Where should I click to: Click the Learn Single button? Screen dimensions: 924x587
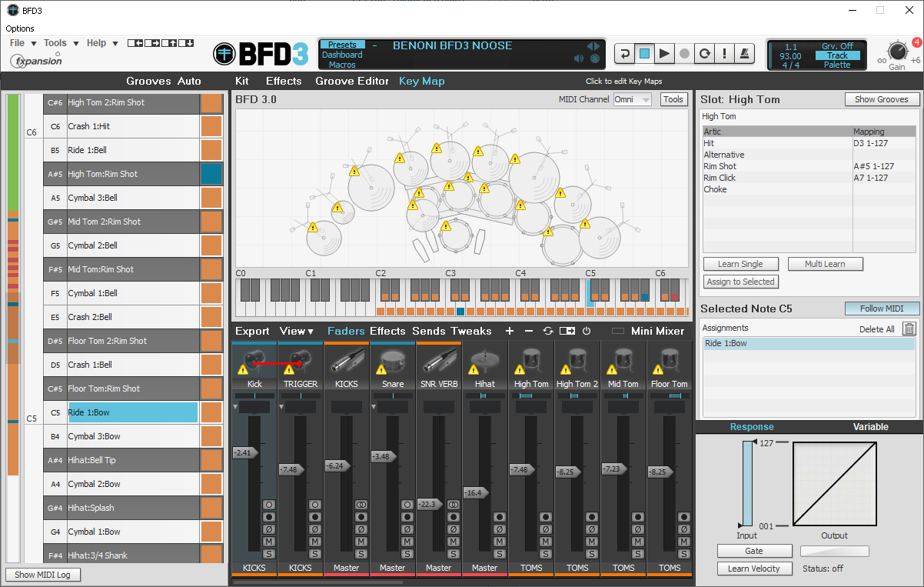click(740, 264)
